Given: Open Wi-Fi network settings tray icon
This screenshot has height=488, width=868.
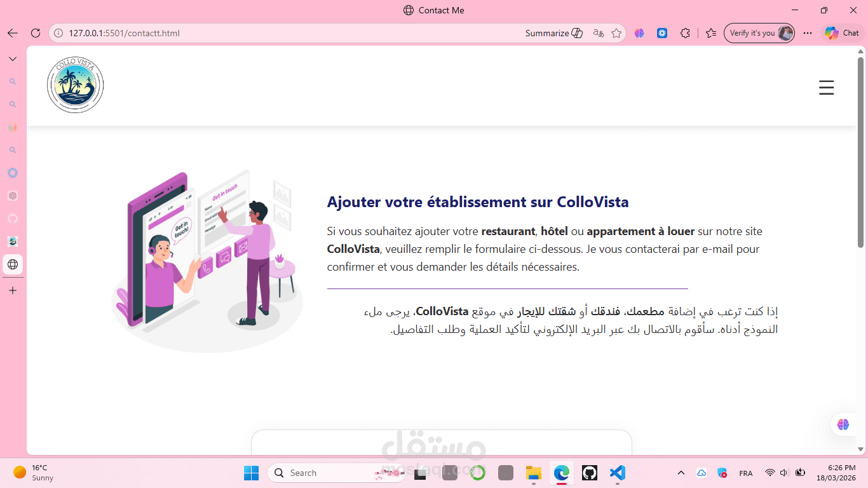Looking at the screenshot, I should 770,473.
